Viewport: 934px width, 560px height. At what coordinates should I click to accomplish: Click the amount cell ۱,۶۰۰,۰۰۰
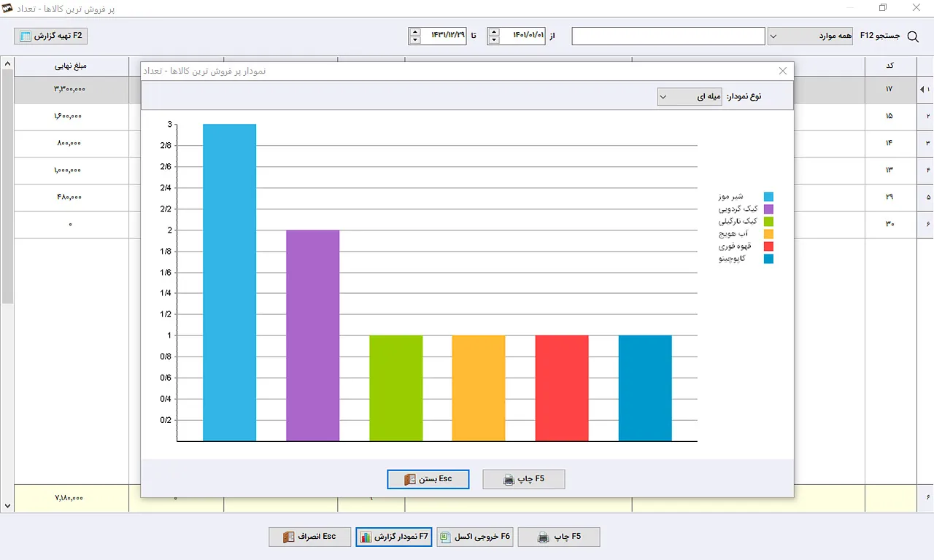tap(71, 116)
